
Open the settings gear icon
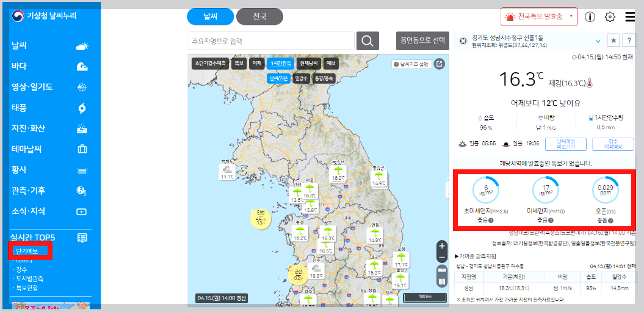click(x=610, y=17)
